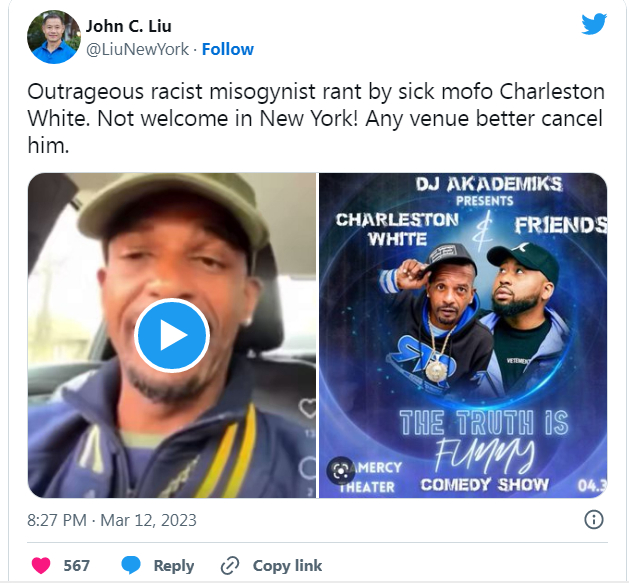This screenshot has height=583, width=629.
Task: Click the video comment overlay icon
Action: coord(308,468)
